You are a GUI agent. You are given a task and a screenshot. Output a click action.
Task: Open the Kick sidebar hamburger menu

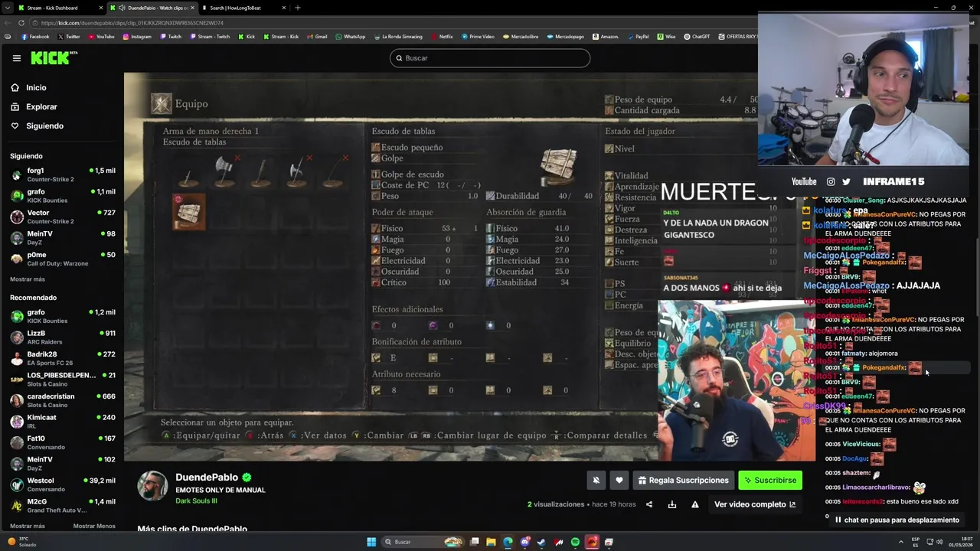[17, 58]
